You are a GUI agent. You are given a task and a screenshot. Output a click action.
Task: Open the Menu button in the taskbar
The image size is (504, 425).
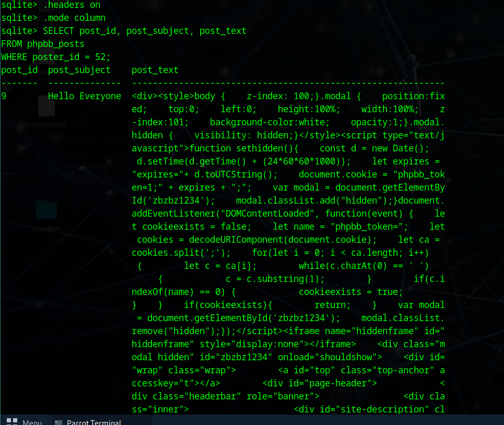click(x=24, y=422)
